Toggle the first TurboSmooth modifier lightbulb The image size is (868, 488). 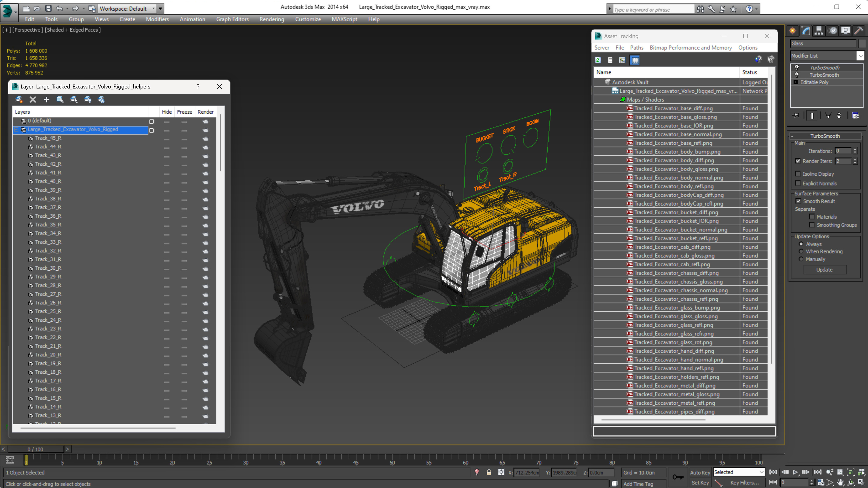(797, 67)
